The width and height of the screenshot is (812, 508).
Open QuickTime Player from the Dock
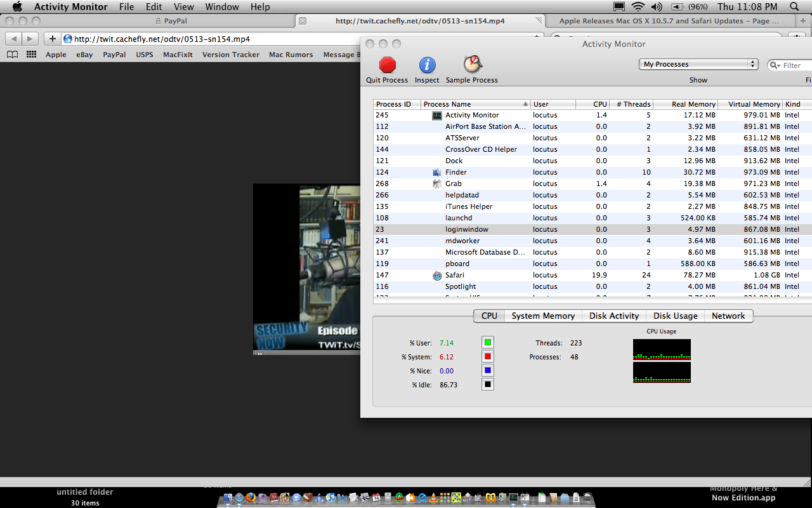point(422,497)
